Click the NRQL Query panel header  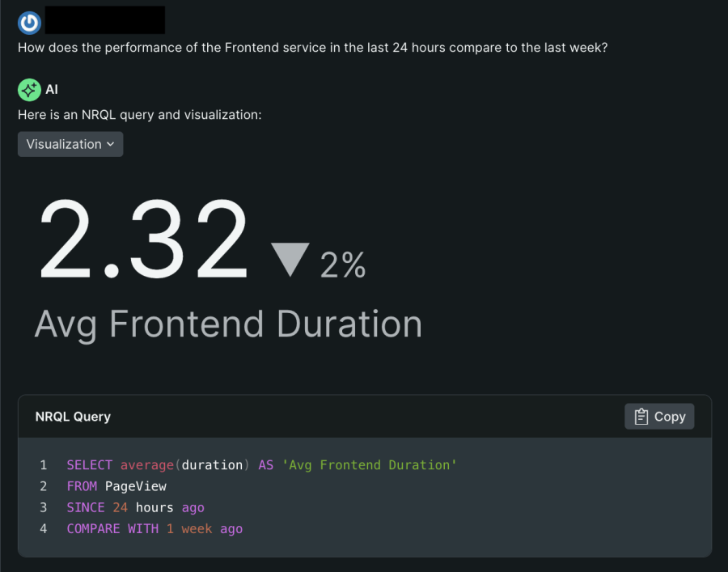(x=73, y=417)
